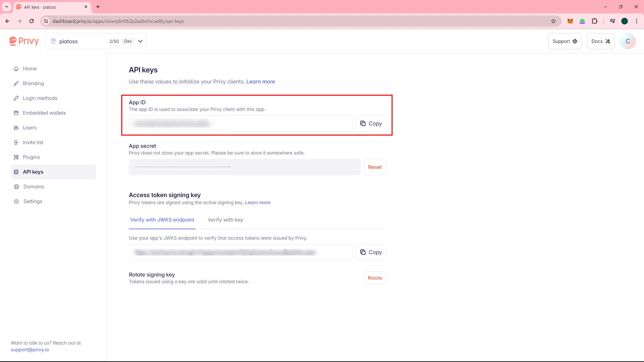644x362 pixels.
Task: Open the Docs button
Action: coord(600,41)
